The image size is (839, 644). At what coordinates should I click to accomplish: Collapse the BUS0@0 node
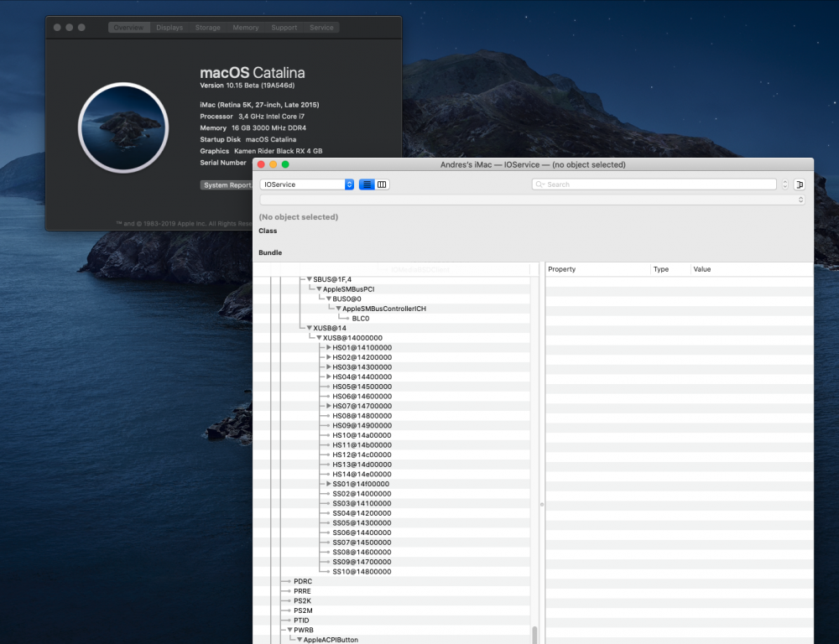click(329, 299)
